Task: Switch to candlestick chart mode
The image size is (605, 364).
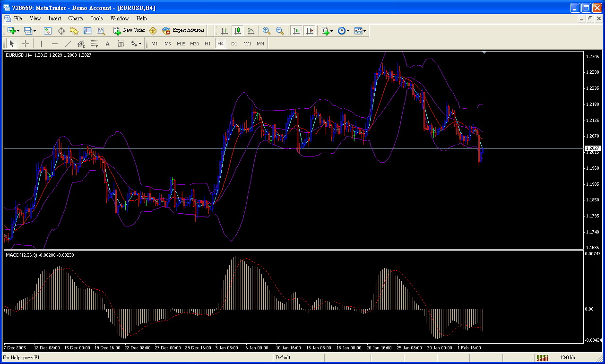Action: 238,31
